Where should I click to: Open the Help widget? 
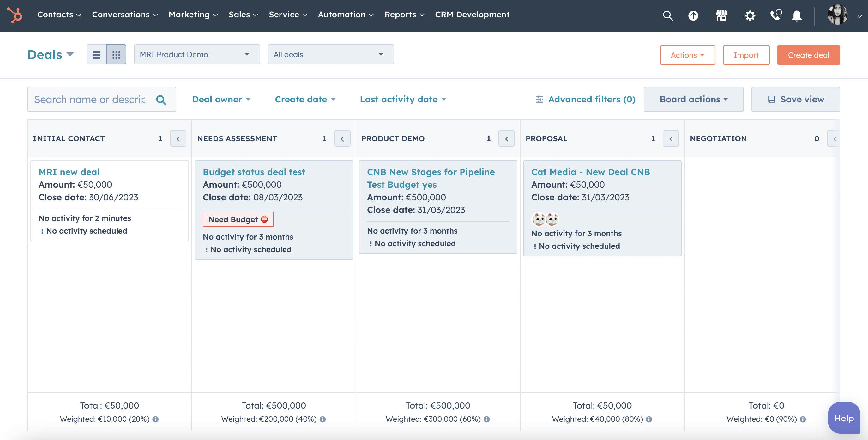[x=844, y=418]
